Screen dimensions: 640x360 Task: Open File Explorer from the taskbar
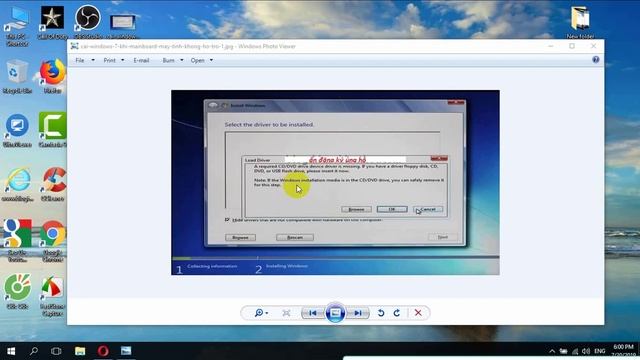[80, 351]
